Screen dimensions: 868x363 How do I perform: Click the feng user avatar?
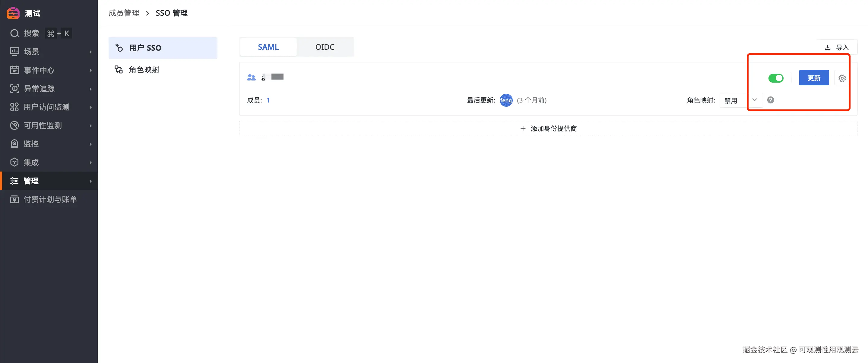tap(505, 100)
